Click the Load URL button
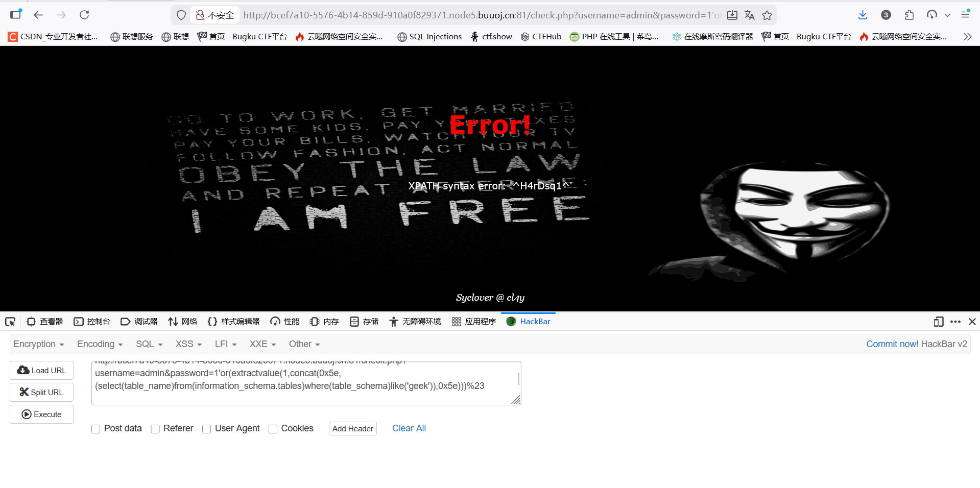The height and width of the screenshot is (488, 980). pyautogui.click(x=41, y=370)
